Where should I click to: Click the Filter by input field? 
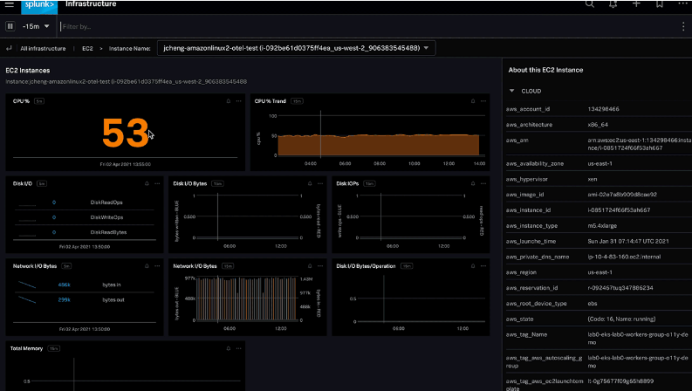pyautogui.click(x=366, y=26)
